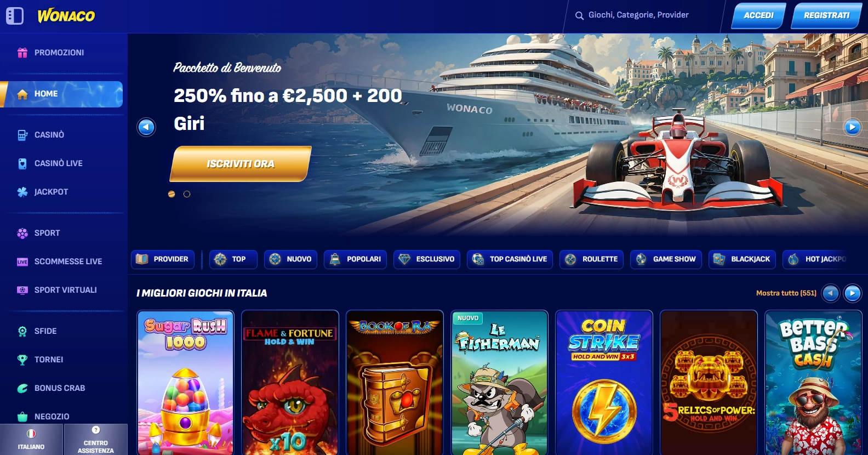Screen dimensions: 868x455
Task: Select the first banner slide dot
Action: tap(172, 194)
